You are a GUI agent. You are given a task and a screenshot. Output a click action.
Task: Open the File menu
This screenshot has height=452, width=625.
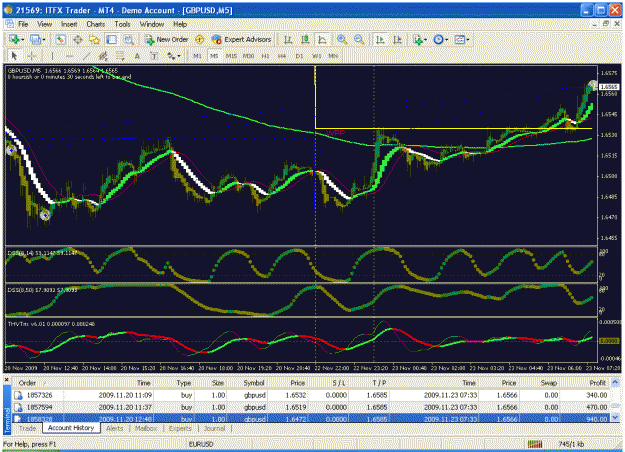(x=23, y=24)
